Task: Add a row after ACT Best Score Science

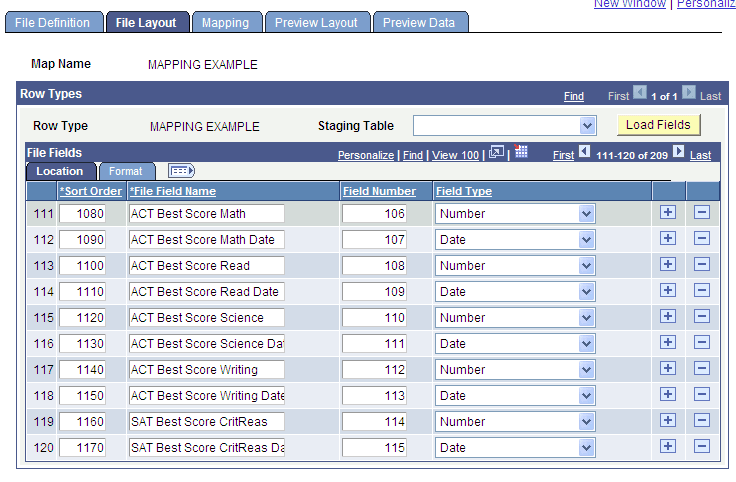Action: [x=668, y=317]
